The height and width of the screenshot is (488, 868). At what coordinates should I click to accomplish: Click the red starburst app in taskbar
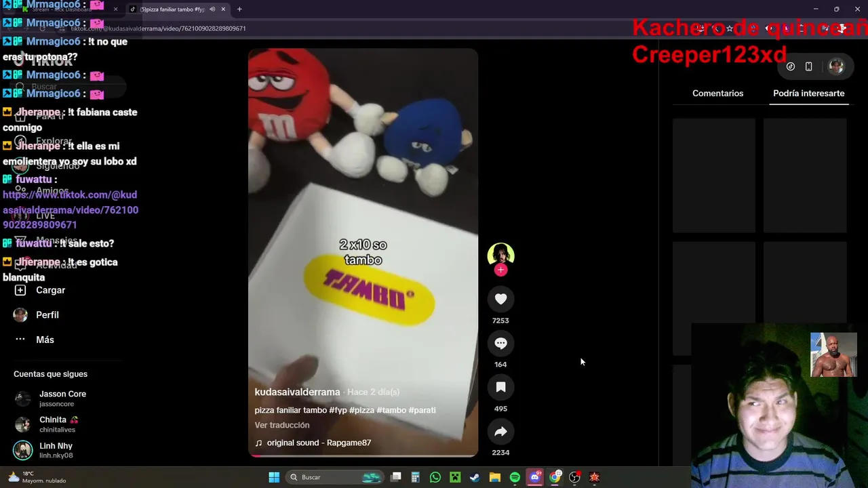point(595,477)
